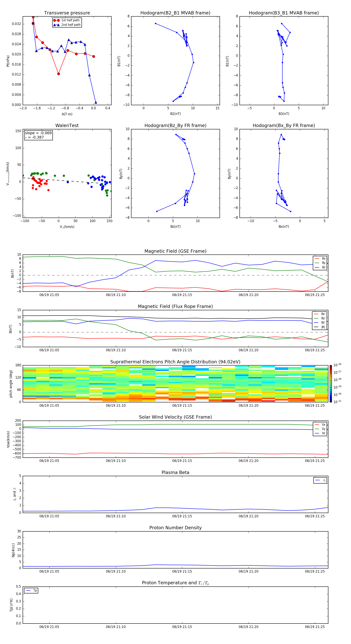Click the pitch angle intensity colorbar
Screen dimensions: 351x644
click(331, 383)
